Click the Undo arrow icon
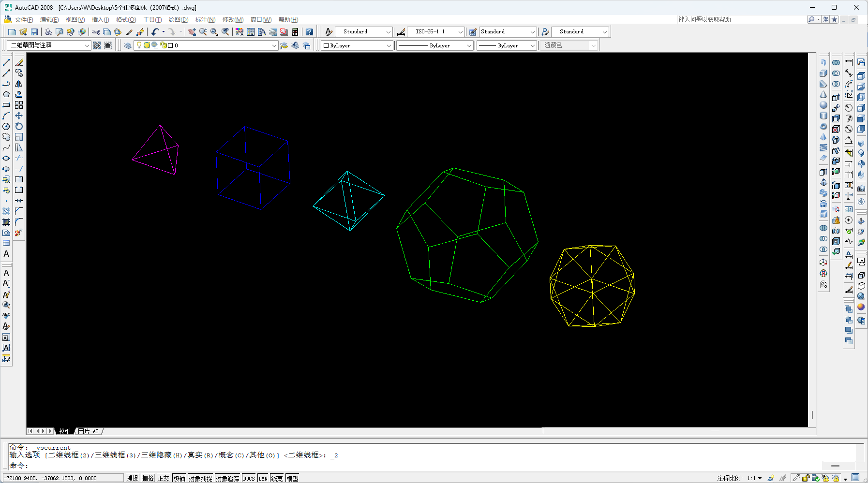 pyautogui.click(x=155, y=32)
